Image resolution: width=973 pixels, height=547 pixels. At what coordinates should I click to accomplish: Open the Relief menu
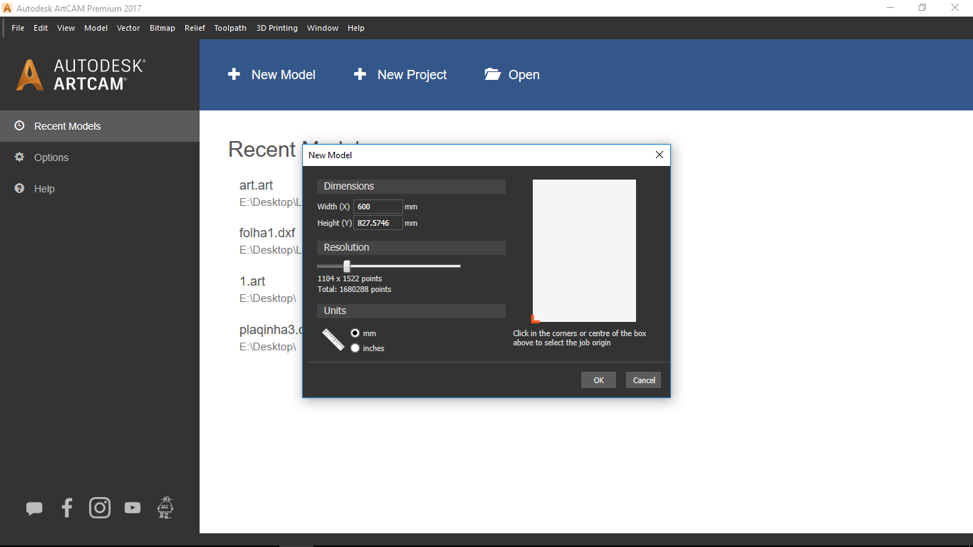tap(194, 28)
